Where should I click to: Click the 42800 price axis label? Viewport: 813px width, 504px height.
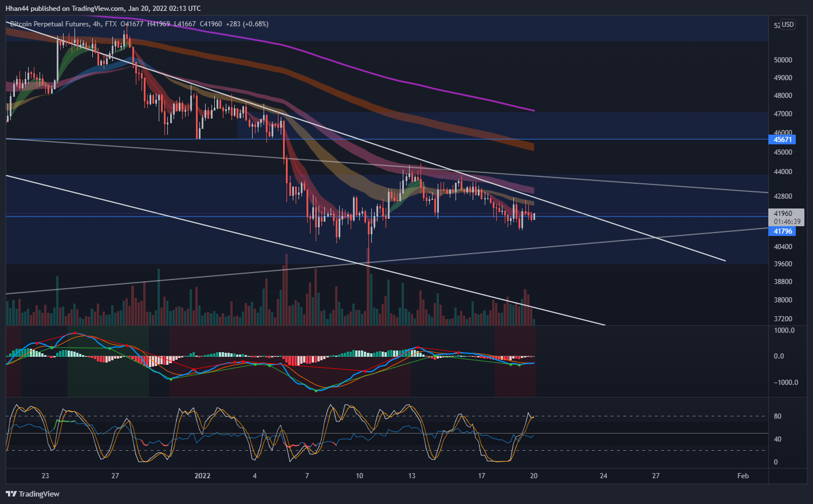[783, 196]
